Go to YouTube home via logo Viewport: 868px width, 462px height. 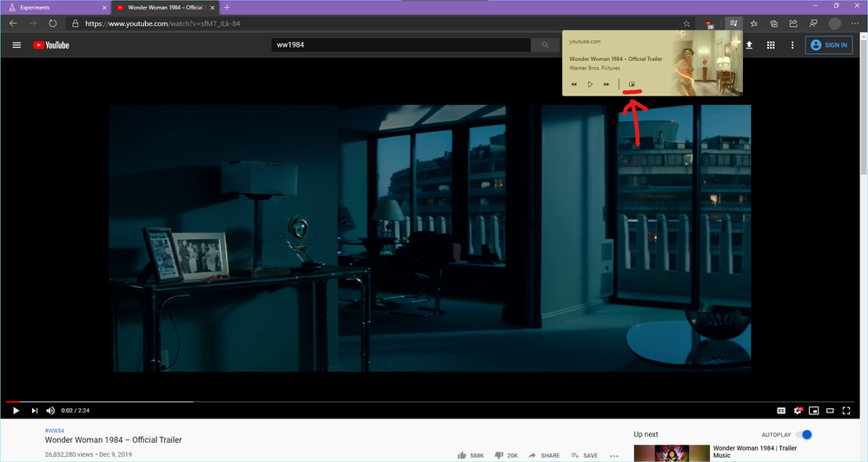51,45
